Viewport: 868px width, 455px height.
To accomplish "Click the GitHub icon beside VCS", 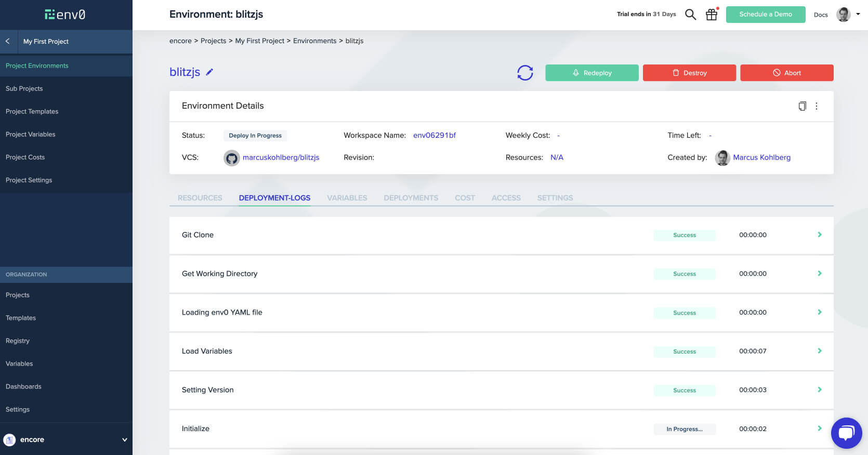I will point(231,158).
